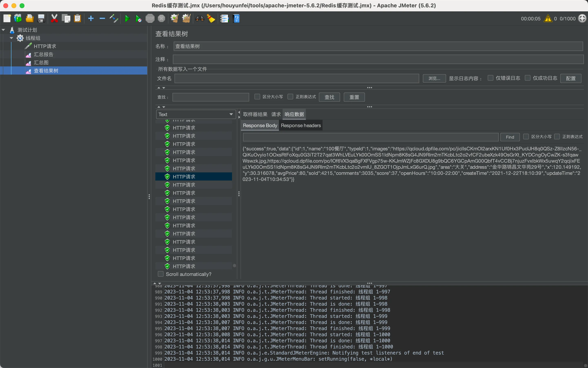Enable the 仅成功日志 checkbox

528,78
